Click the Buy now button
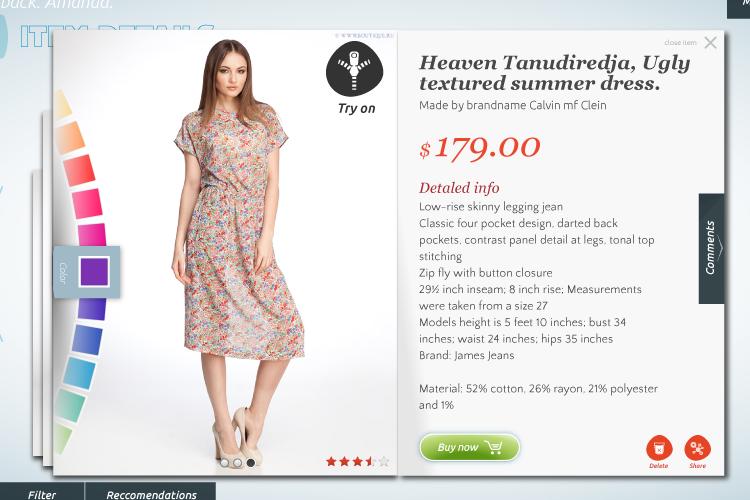This screenshot has height=500, width=750. coord(469,447)
